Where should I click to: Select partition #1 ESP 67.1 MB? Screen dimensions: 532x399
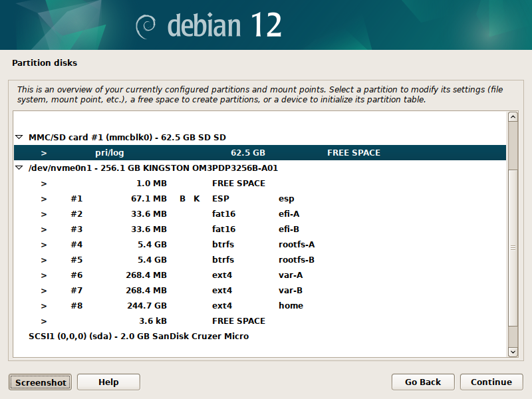[x=260, y=198]
